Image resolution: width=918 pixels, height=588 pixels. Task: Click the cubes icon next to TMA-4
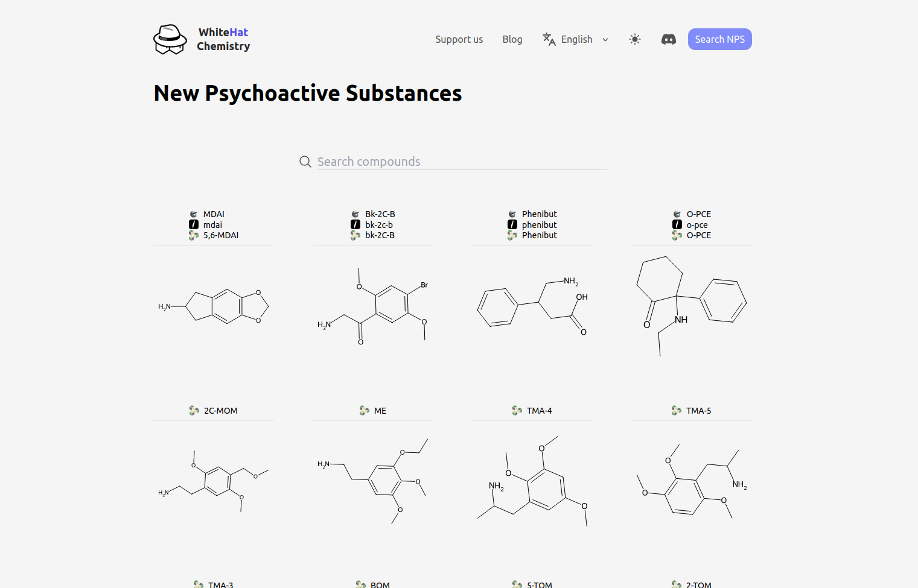click(x=517, y=410)
